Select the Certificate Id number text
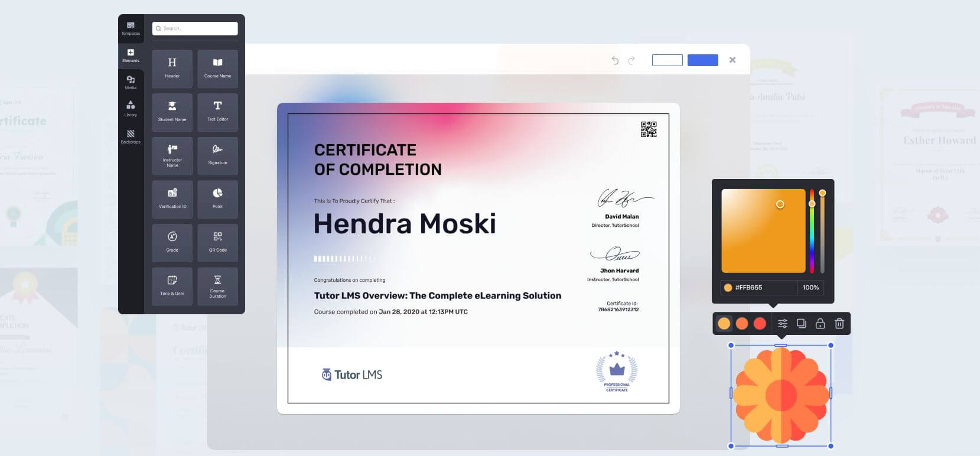The width and height of the screenshot is (980, 456). coord(618,310)
